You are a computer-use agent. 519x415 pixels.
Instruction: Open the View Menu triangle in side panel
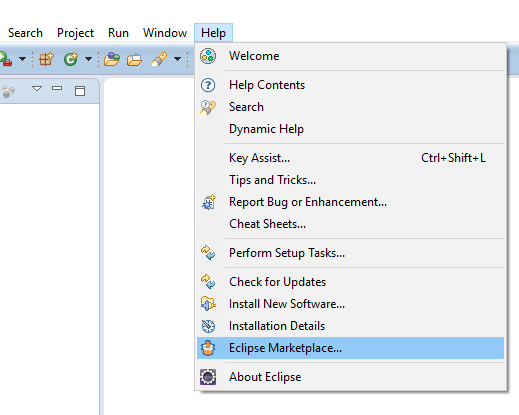click(x=37, y=89)
